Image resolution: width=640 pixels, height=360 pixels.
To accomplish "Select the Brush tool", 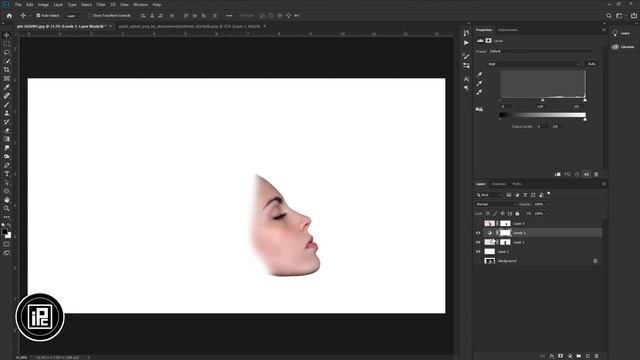I will point(7,104).
